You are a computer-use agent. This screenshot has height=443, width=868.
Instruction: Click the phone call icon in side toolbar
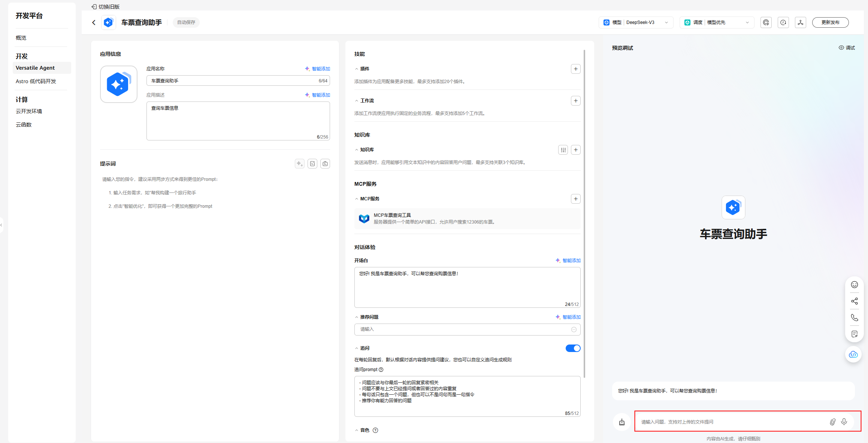pyautogui.click(x=854, y=318)
